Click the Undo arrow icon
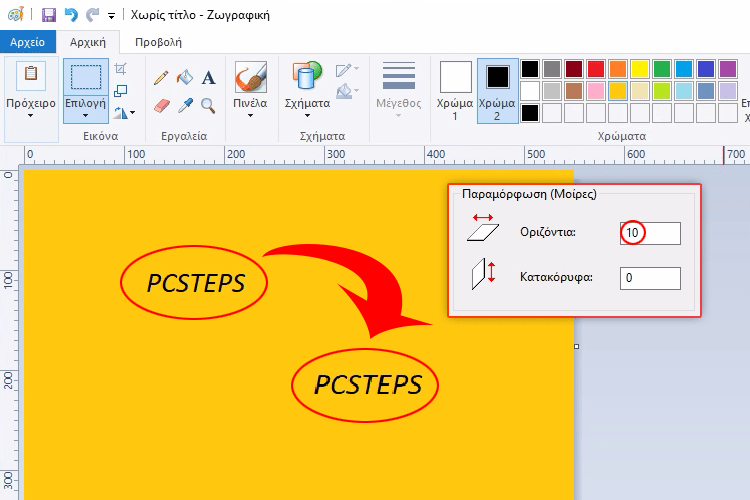 pos(71,15)
